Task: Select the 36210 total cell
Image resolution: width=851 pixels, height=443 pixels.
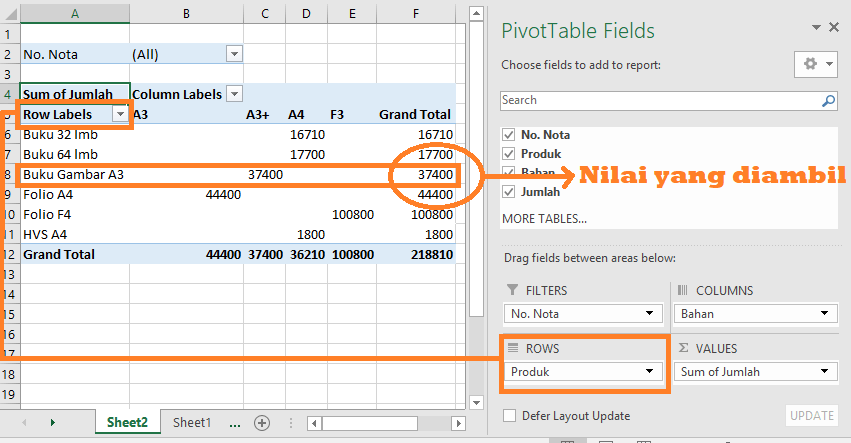Action: pos(307,255)
